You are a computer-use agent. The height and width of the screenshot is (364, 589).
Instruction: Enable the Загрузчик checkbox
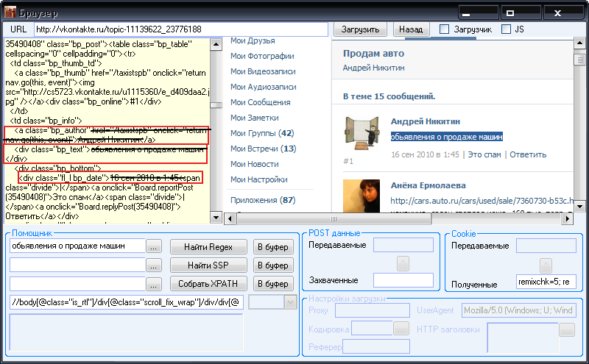point(444,29)
